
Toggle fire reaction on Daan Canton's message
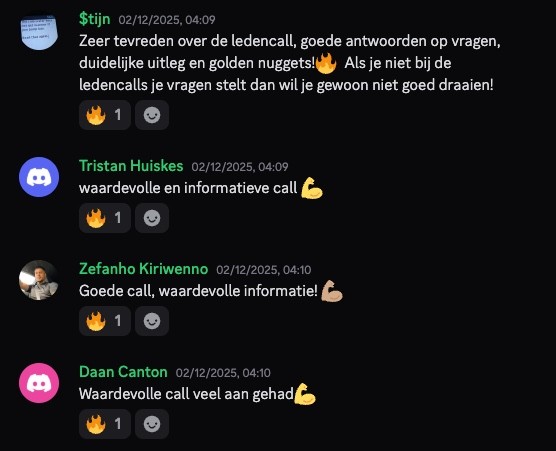(x=105, y=424)
